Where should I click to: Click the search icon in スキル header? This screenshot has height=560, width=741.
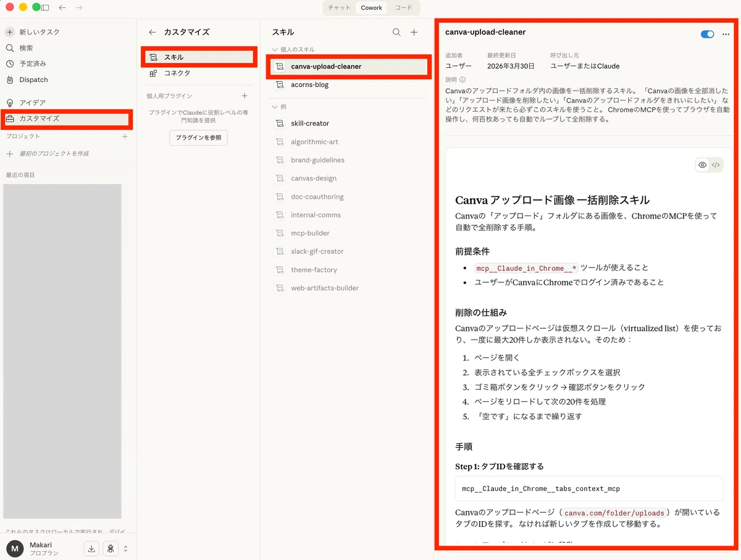(396, 32)
